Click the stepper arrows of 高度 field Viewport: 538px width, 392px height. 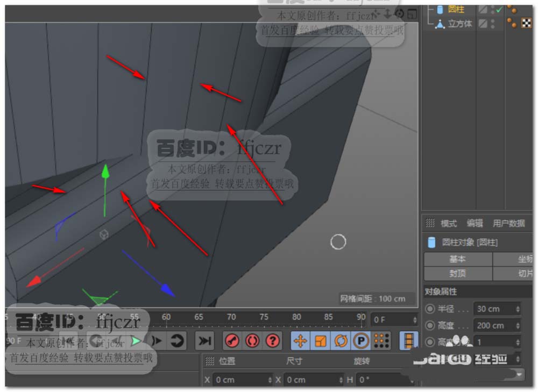518,325
